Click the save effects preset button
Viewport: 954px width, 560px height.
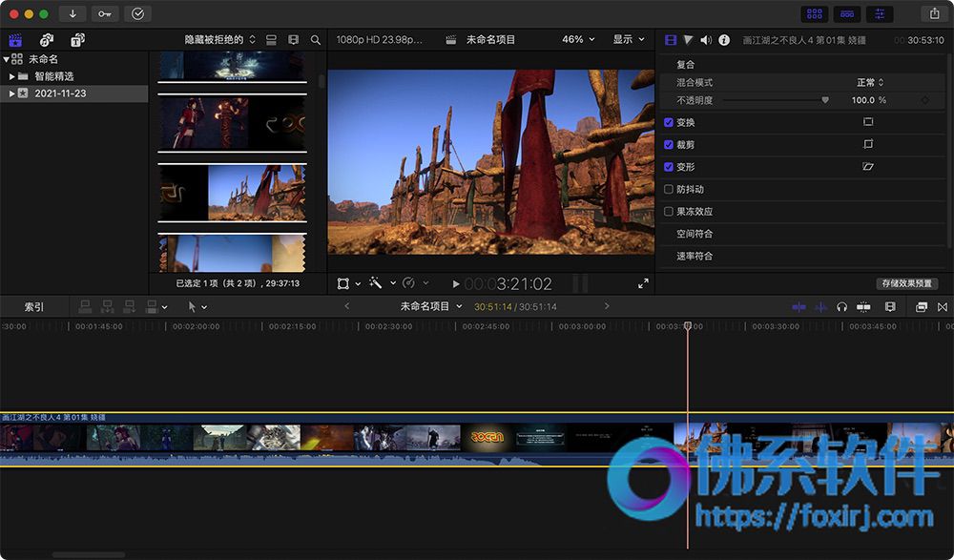(906, 283)
